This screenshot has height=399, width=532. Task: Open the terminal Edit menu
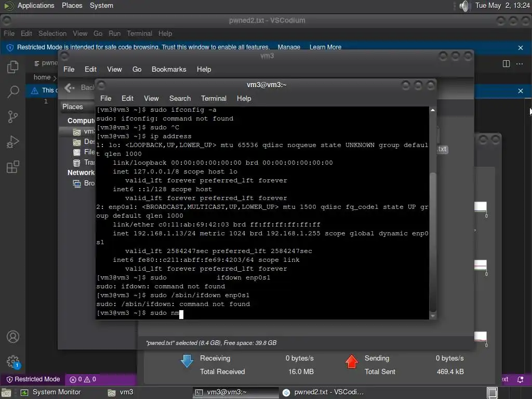(x=127, y=98)
